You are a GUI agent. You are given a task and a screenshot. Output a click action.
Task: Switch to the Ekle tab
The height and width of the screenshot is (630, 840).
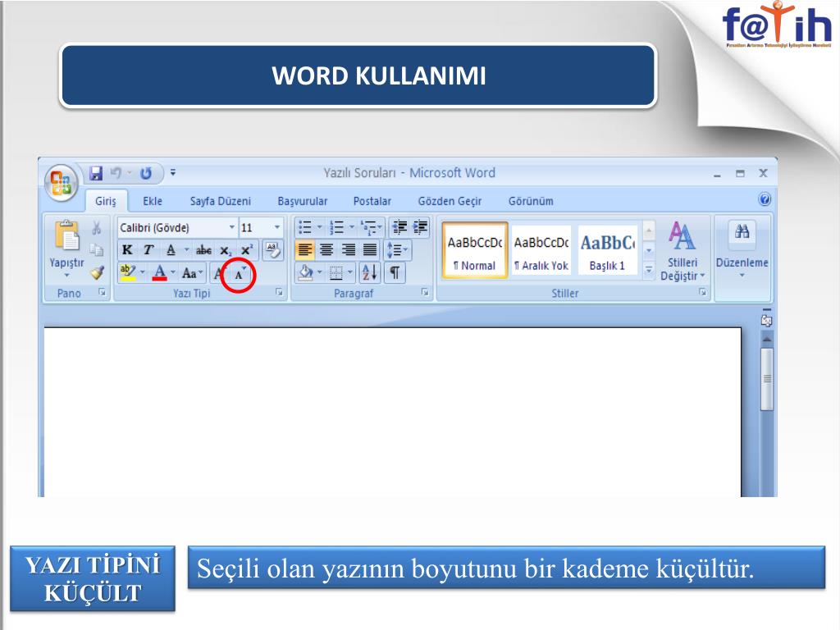(x=152, y=202)
